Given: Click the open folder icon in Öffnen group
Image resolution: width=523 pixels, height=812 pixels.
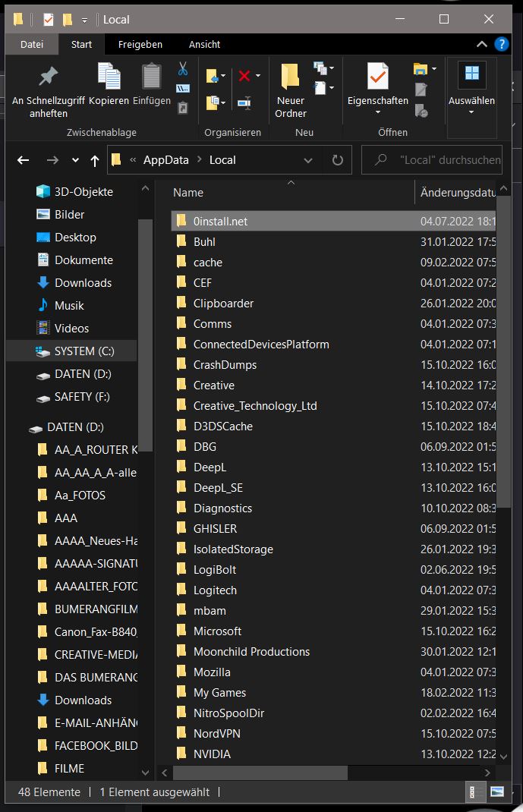Looking at the screenshot, I should tap(420, 68).
